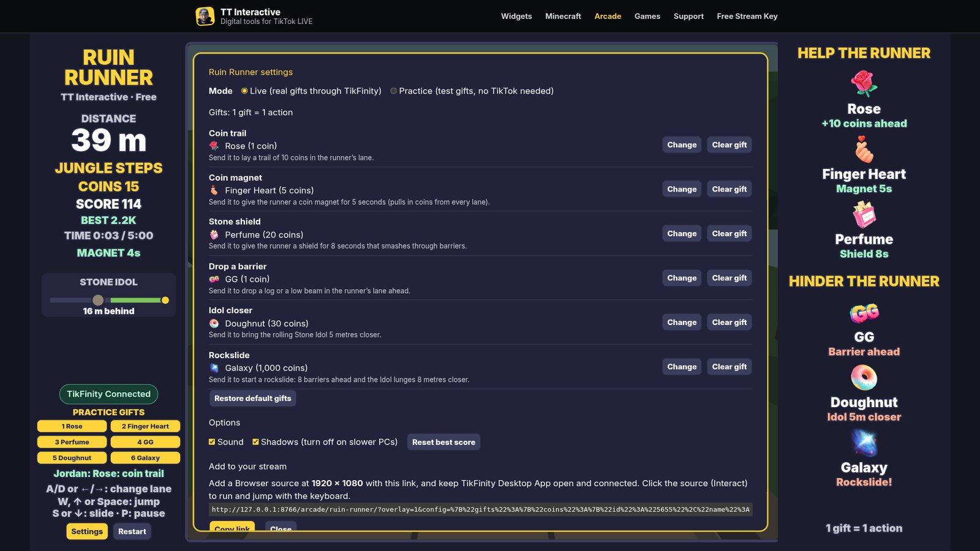Open the Arcade nav item
Image resolution: width=980 pixels, height=551 pixels.
608,17
